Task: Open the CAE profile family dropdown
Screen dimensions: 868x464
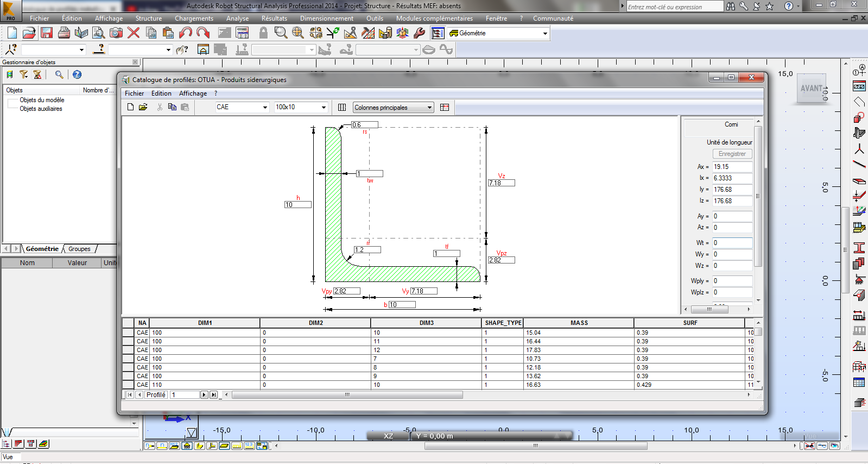Action: click(265, 107)
